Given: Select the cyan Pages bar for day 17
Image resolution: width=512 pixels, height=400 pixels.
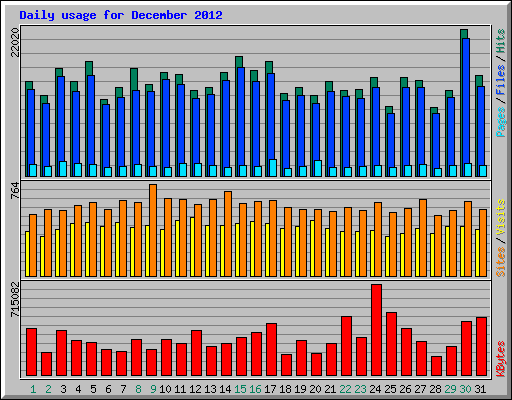Looking at the screenshot, I should 273,168.
